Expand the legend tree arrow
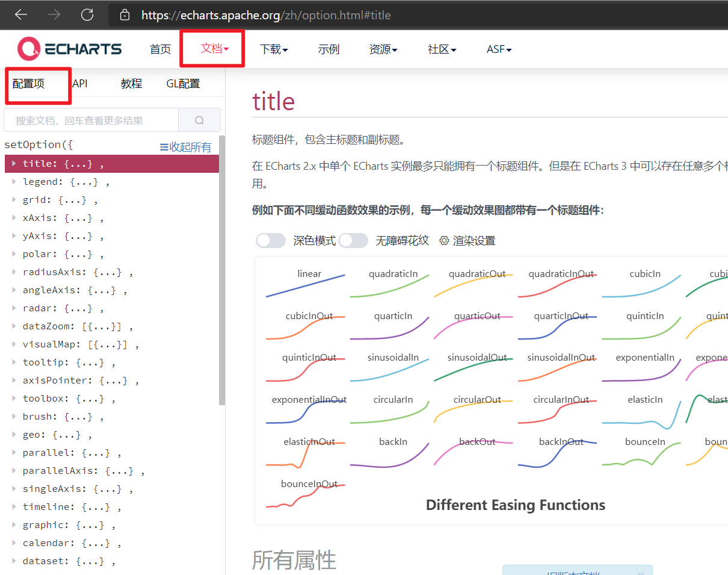 click(x=14, y=181)
